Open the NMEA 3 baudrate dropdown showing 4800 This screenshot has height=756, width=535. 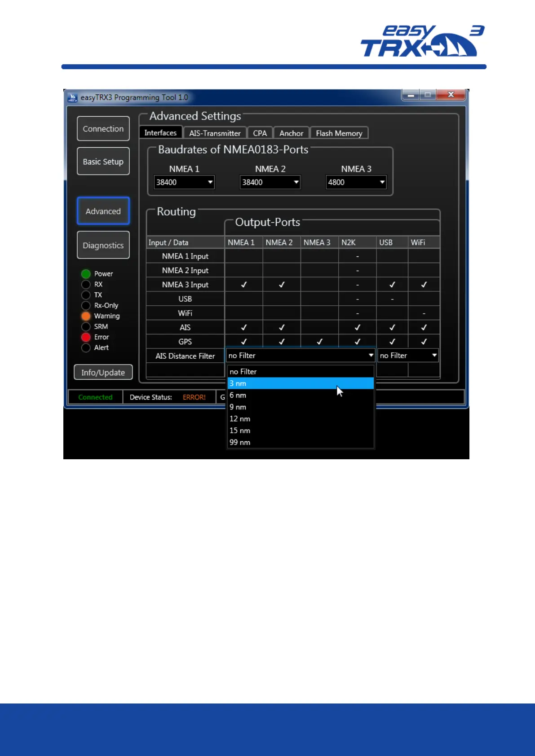pos(356,182)
